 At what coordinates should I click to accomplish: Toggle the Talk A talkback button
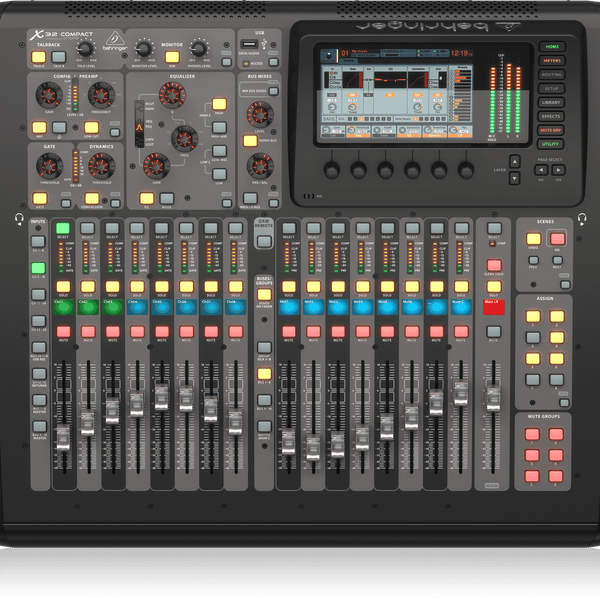(x=39, y=57)
